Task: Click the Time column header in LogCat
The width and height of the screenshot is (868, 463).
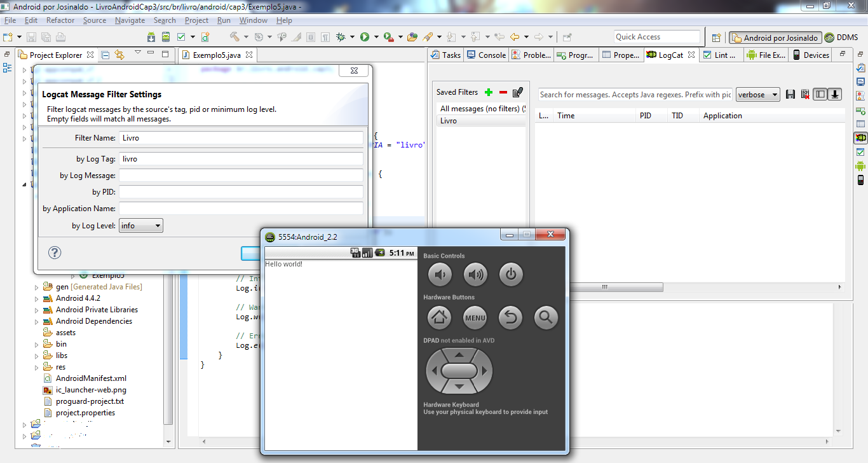Action: click(594, 116)
